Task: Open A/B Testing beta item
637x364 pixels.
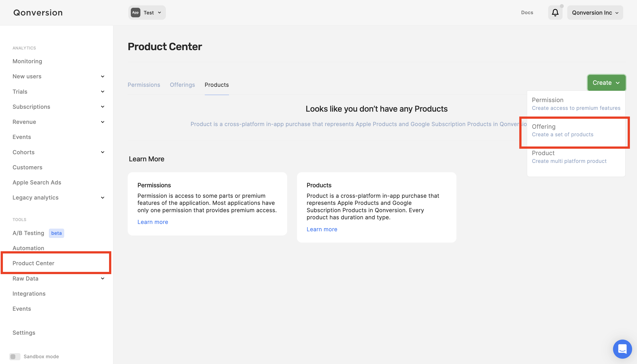Action: click(28, 233)
